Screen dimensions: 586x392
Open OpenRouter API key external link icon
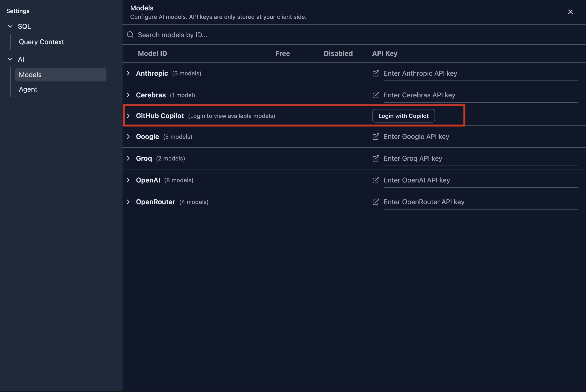pos(376,202)
